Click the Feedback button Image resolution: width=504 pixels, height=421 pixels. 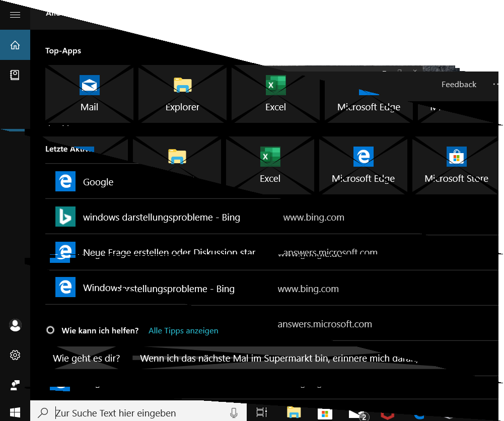pos(459,84)
